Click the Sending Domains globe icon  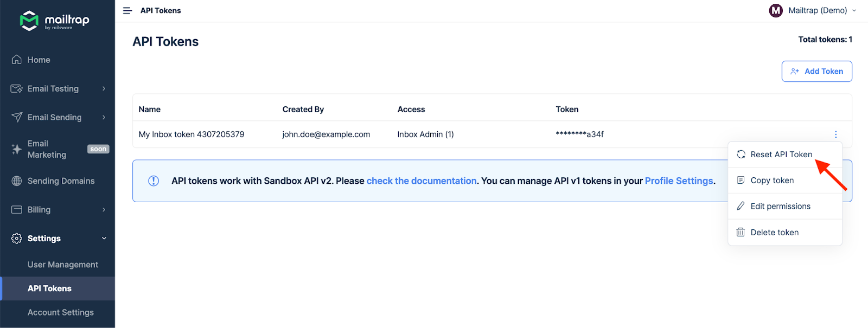(x=17, y=181)
